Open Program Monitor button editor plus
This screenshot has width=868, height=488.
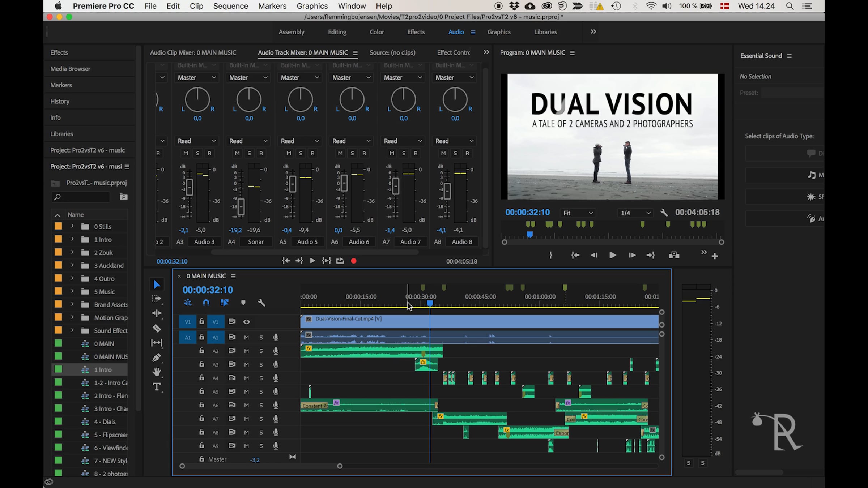pyautogui.click(x=715, y=256)
